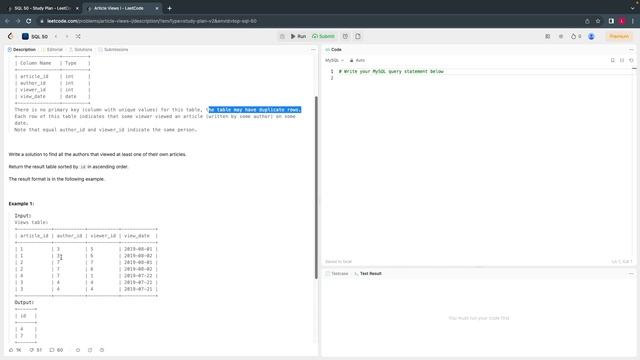Share the problem with the share icon
The height and width of the screenshot is (360, 640).
(90, 350)
